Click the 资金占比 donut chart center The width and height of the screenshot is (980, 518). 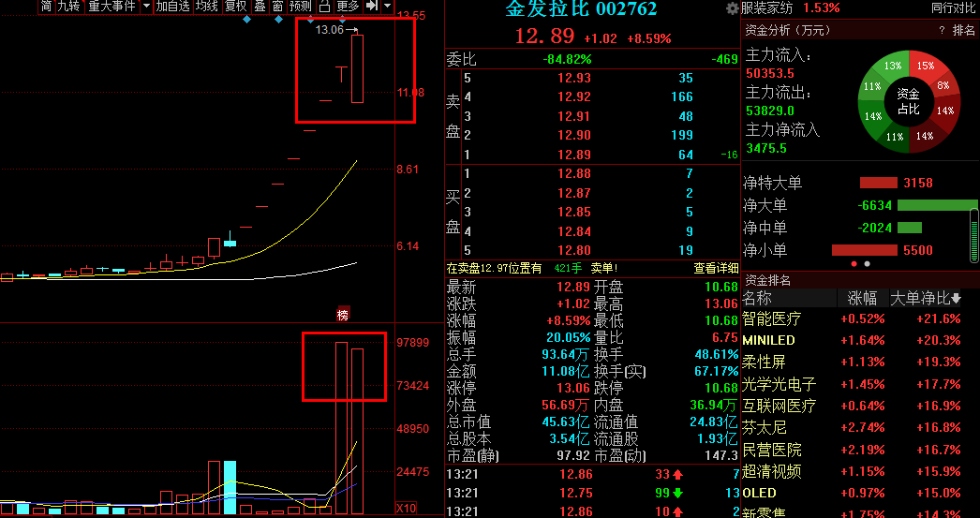click(x=909, y=102)
